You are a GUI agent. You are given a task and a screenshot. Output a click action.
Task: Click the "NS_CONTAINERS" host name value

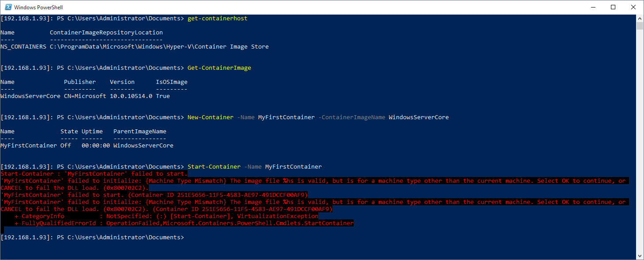(x=23, y=47)
